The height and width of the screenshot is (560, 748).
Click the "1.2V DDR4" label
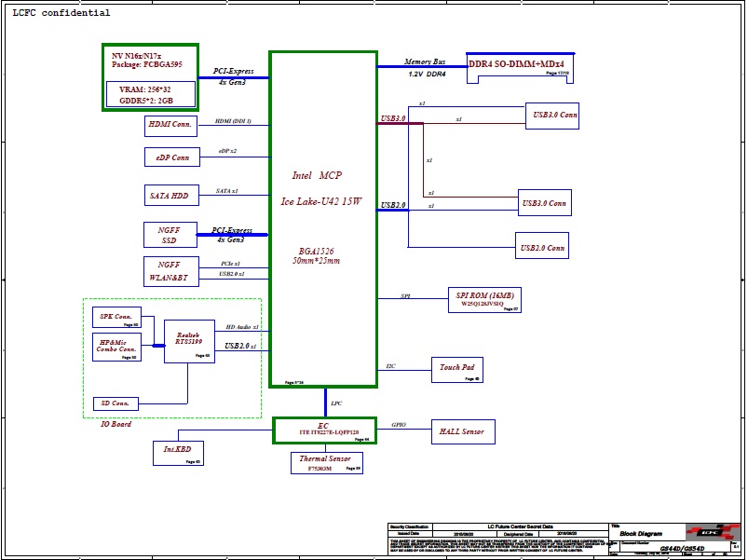(x=427, y=74)
